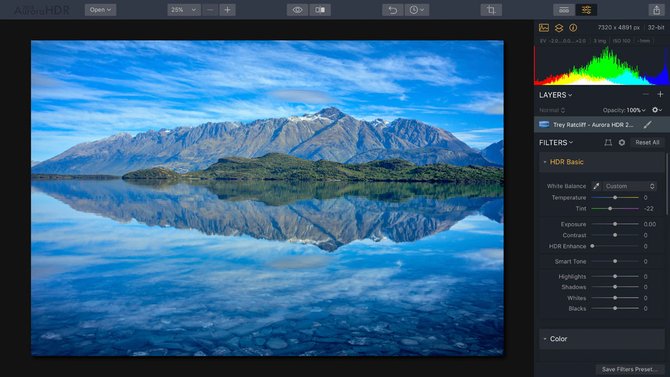The image size is (670, 377).
Task: Open the history clock dropdown
Action: click(x=417, y=10)
